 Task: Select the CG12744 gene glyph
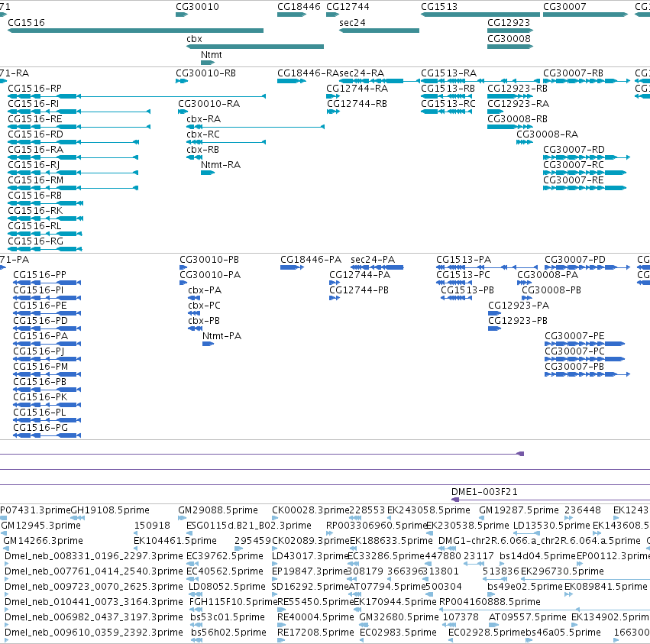pos(332,15)
